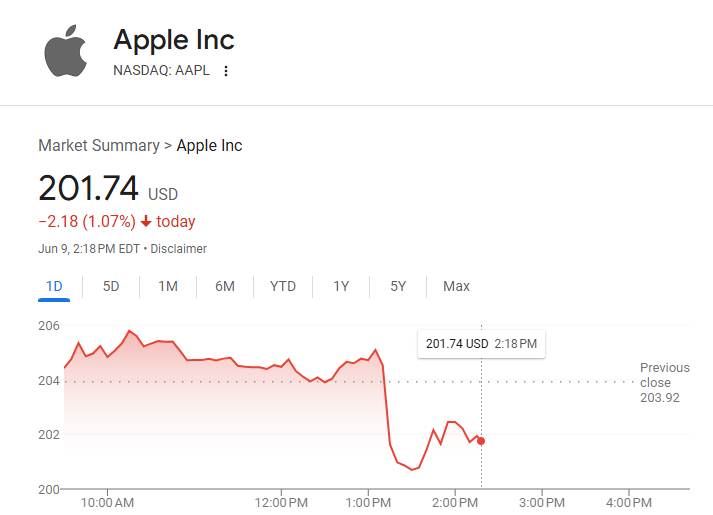Click the red down arrow indicator
This screenshot has width=713, height=515.
[146, 222]
